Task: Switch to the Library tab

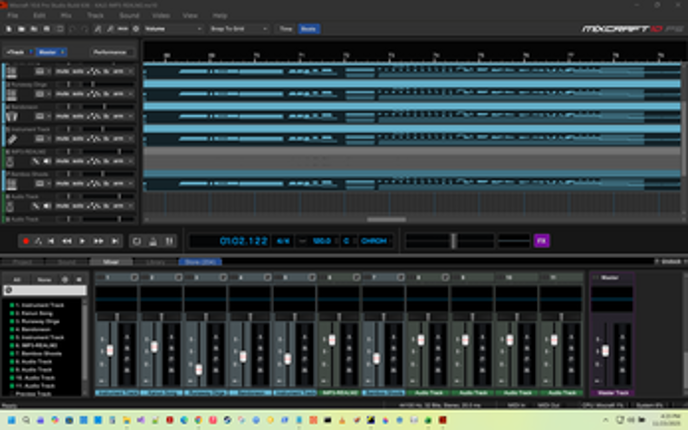Action: pyautogui.click(x=156, y=262)
